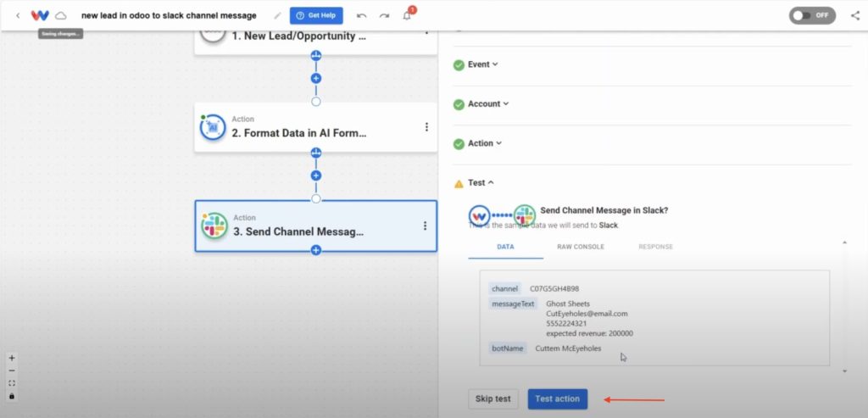Click the CutEyeholes@email.com text
The image size is (868, 418).
tap(587, 314)
